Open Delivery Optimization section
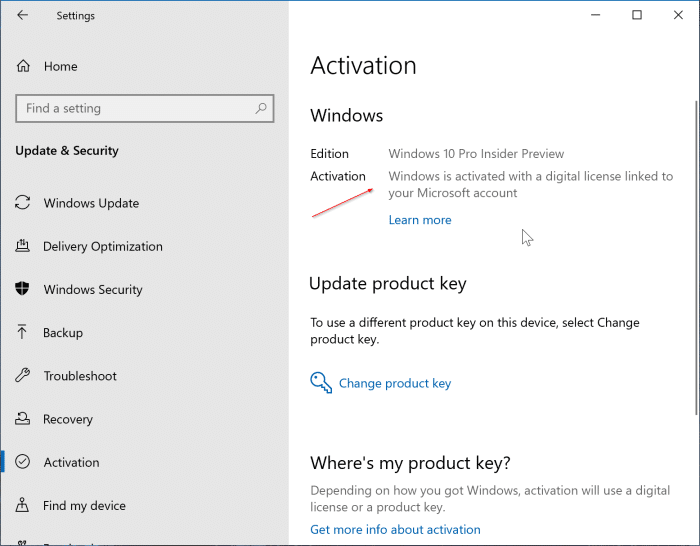This screenshot has height=546, width=700. (x=103, y=246)
